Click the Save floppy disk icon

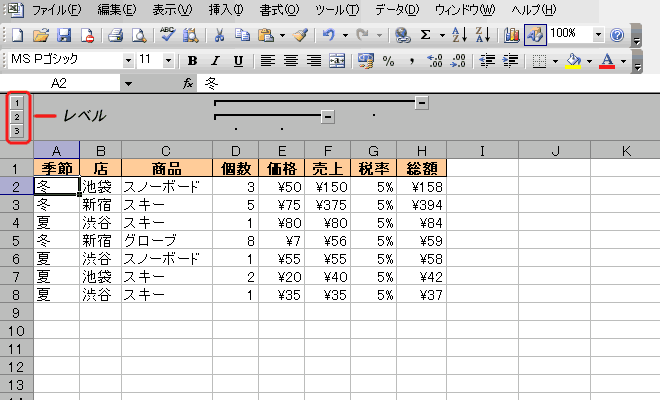pyautogui.click(x=64, y=35)
